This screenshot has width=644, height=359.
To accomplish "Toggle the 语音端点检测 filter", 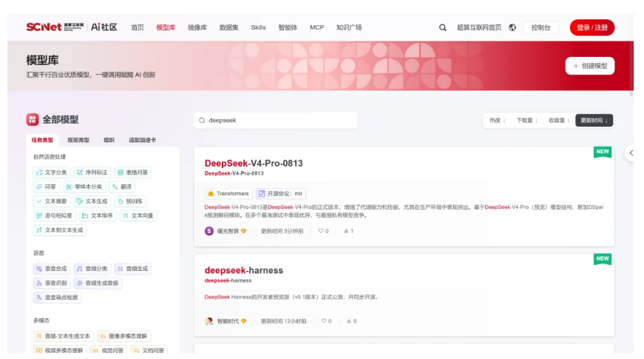I will [57, 298].
